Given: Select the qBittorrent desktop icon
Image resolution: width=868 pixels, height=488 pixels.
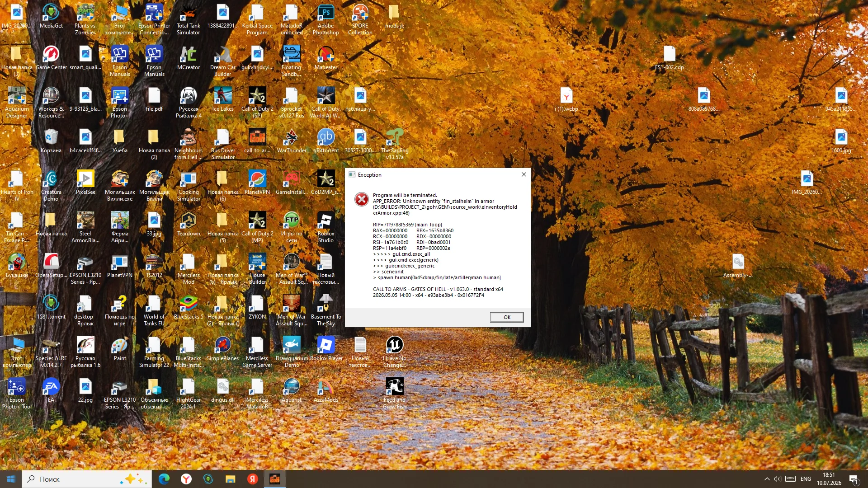Looking at the screenshot, I should [326, 141].
